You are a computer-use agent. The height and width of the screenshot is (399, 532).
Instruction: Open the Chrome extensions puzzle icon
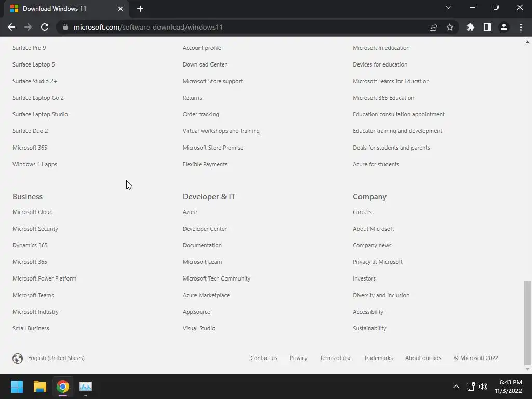point(470,27)
